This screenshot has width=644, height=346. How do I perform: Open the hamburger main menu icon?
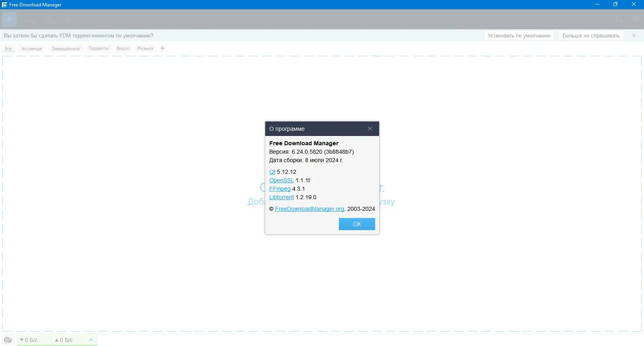click(x=636, y=19)
